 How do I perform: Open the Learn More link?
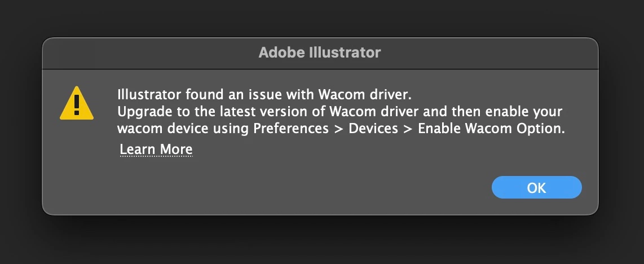coord(156,149)
